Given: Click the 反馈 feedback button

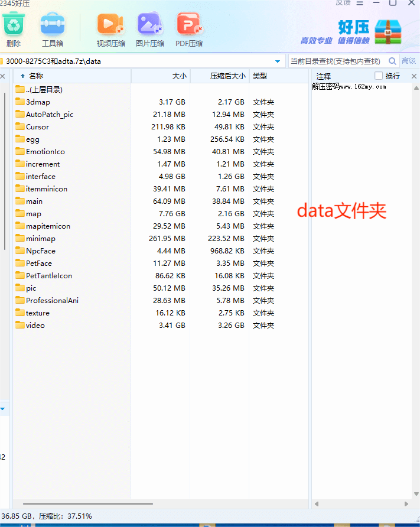Looking at the screenshot, I should [x=343, y=3].
